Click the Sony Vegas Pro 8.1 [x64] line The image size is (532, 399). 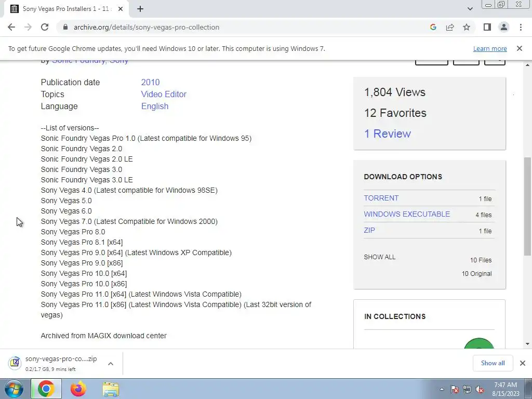pyautogui.click(x=82, y=242)
